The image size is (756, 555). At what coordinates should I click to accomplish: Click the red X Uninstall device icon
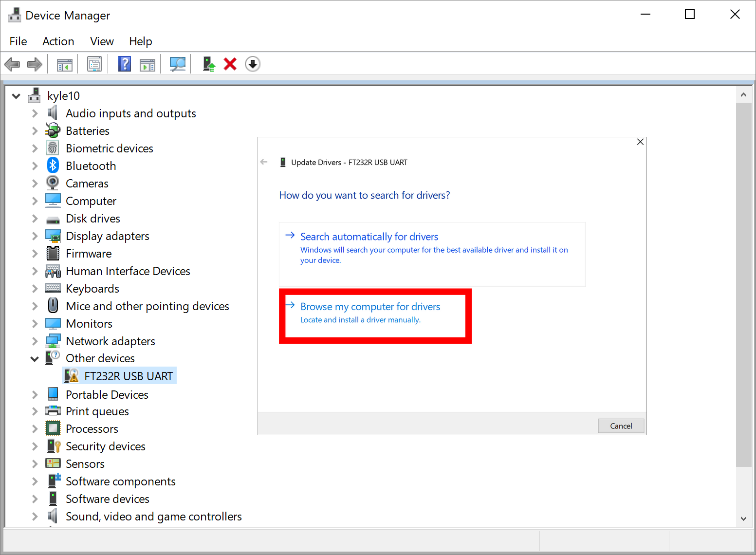(230, 64)
